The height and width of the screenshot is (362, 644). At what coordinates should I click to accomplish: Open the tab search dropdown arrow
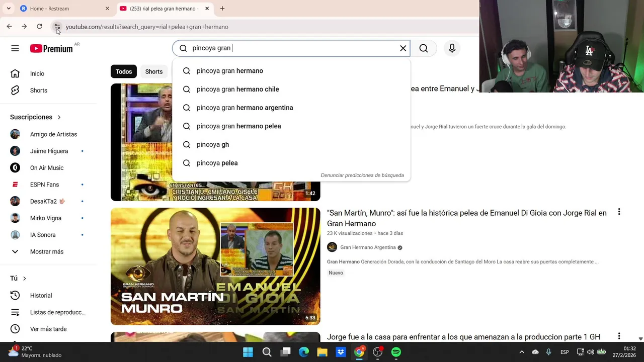pyautogui.click(x=9, y=9)
